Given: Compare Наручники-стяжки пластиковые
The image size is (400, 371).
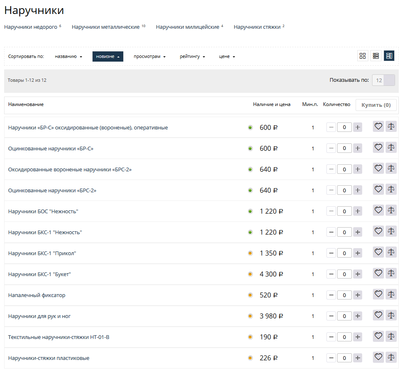Looking at the screenshot, I should point(391,357).
